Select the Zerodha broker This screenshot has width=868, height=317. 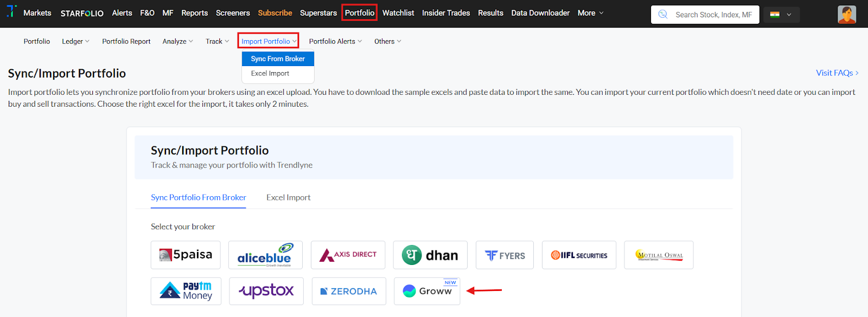pyautogui.click(x=349, y=291)
